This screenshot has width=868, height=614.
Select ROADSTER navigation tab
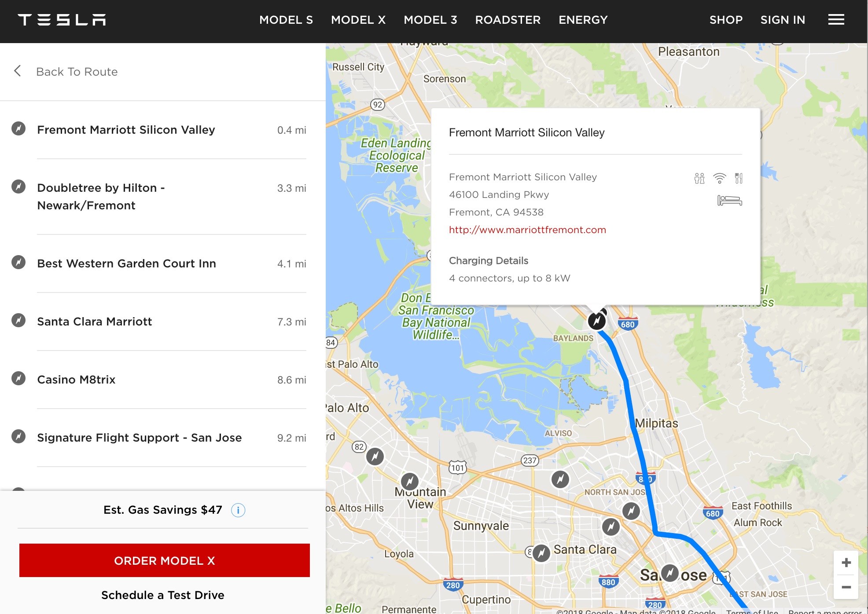click(x=508, y=20)
